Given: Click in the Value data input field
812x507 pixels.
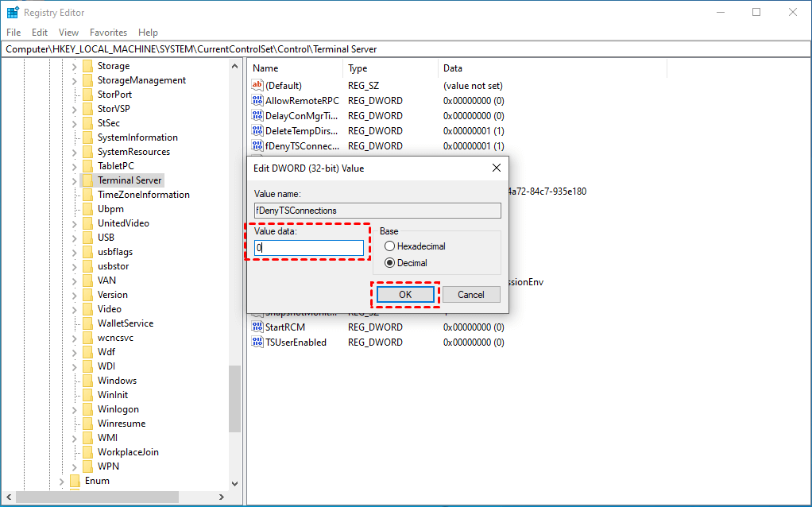Looking at the screenshot, I should click(308, 248).
